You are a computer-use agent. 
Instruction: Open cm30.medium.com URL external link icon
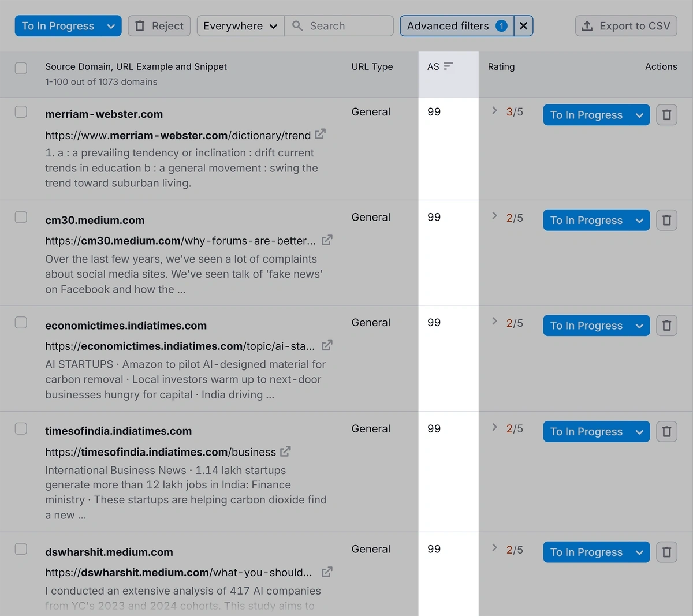[x=327, y=240]
